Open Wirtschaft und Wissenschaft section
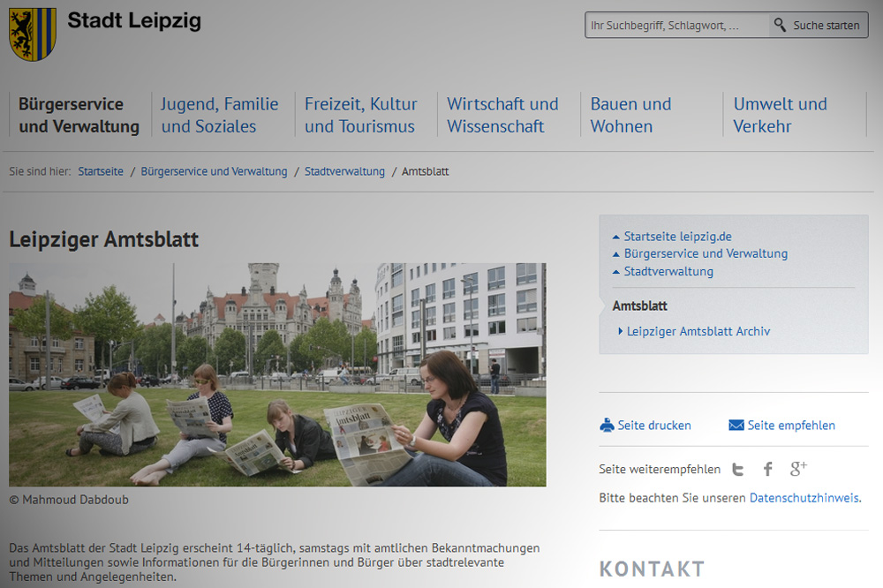 (502, 115)
